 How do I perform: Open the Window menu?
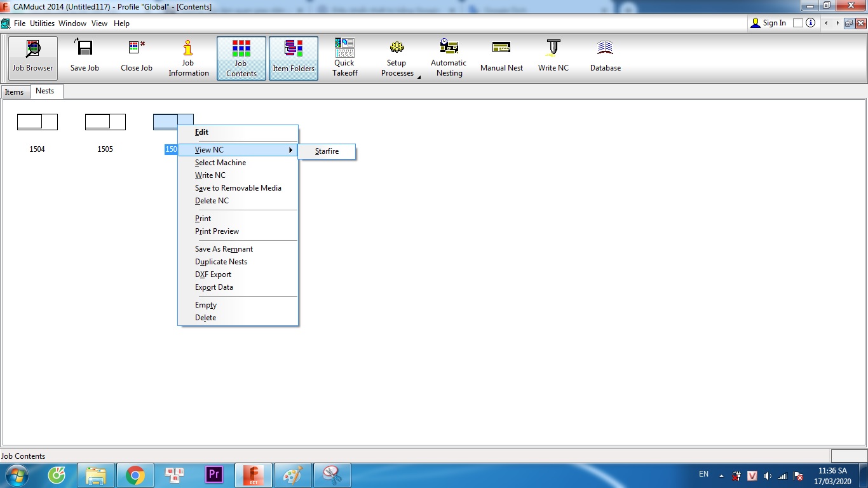pos(72,24)
